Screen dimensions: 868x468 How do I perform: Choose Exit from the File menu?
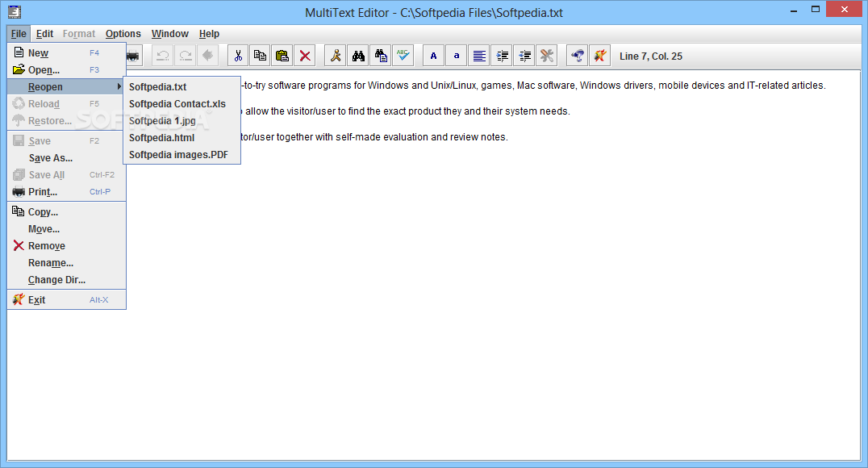[66, 299]
